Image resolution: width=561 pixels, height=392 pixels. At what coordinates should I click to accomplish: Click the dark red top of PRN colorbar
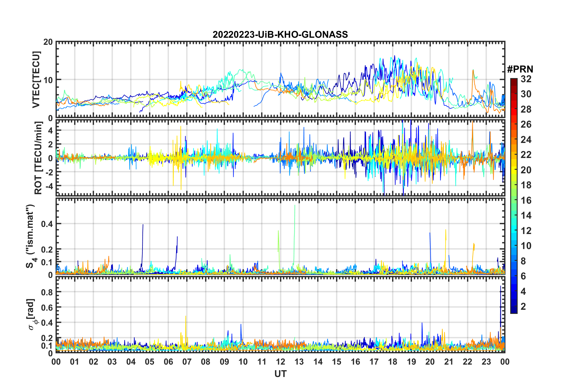click(514, 82)
